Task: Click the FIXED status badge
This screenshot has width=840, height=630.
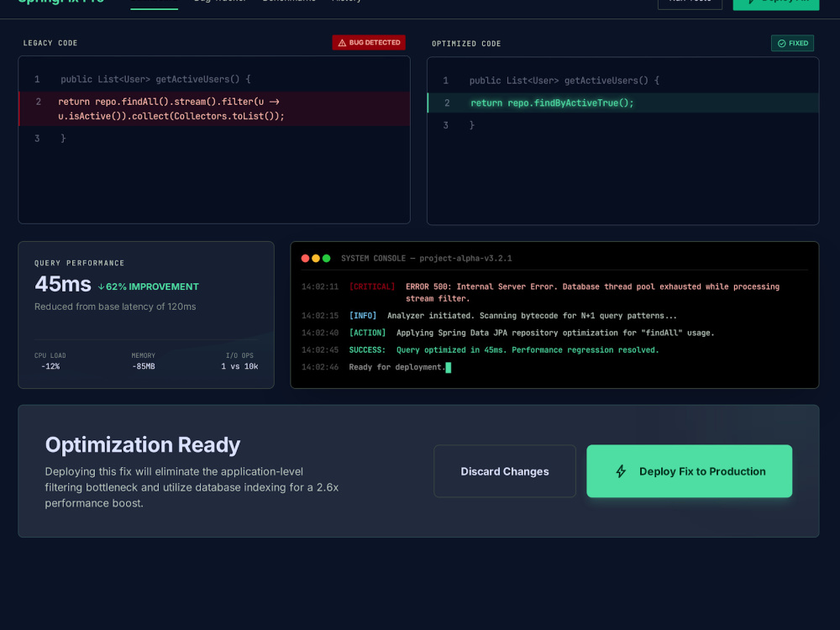Action: pos(792,43)
